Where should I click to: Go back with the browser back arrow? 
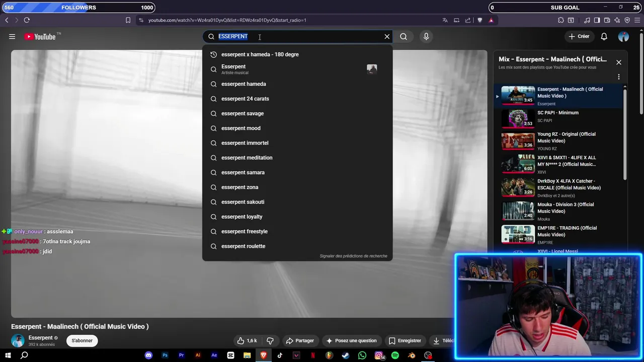pyautogui.click(x=7, y=20)
